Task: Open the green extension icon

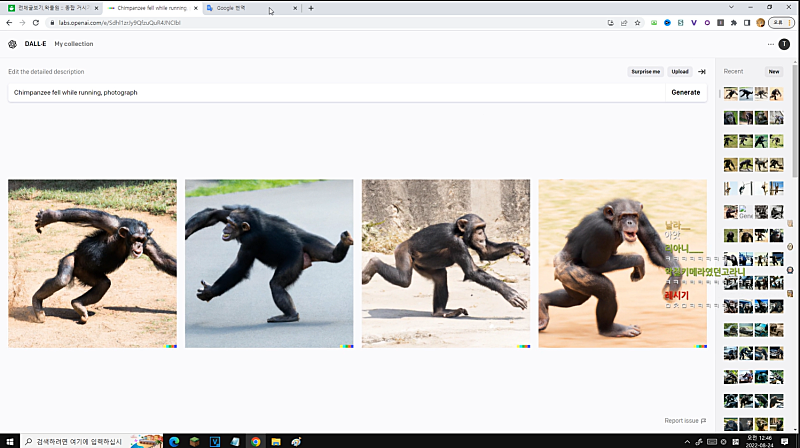Action: (654, 23)
